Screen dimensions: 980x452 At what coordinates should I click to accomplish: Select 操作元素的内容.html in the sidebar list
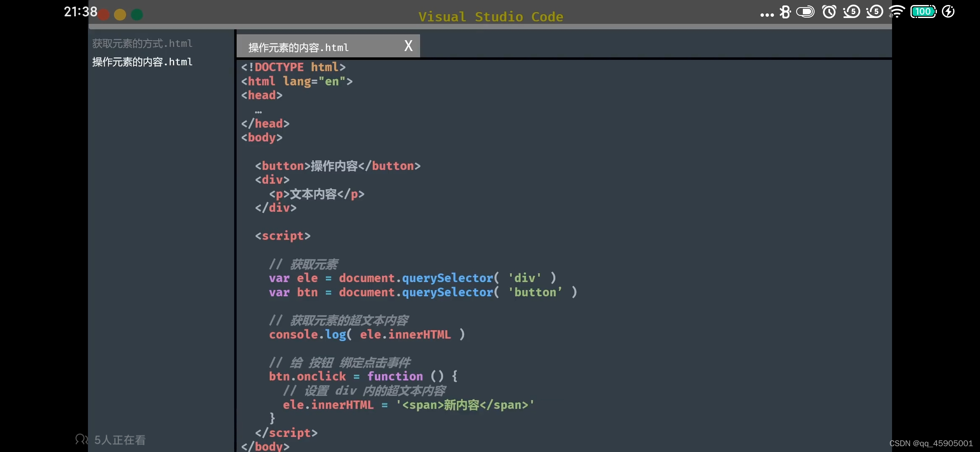pos(142,62)
